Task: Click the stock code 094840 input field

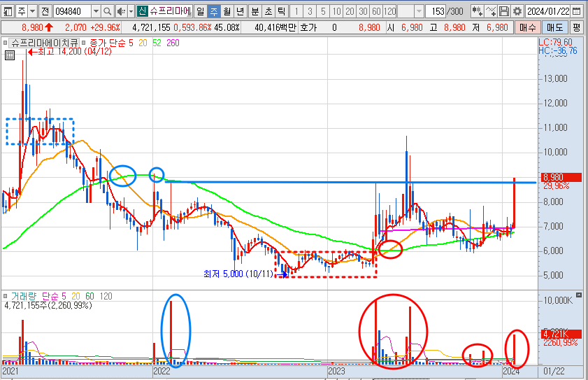Action: 72,12
